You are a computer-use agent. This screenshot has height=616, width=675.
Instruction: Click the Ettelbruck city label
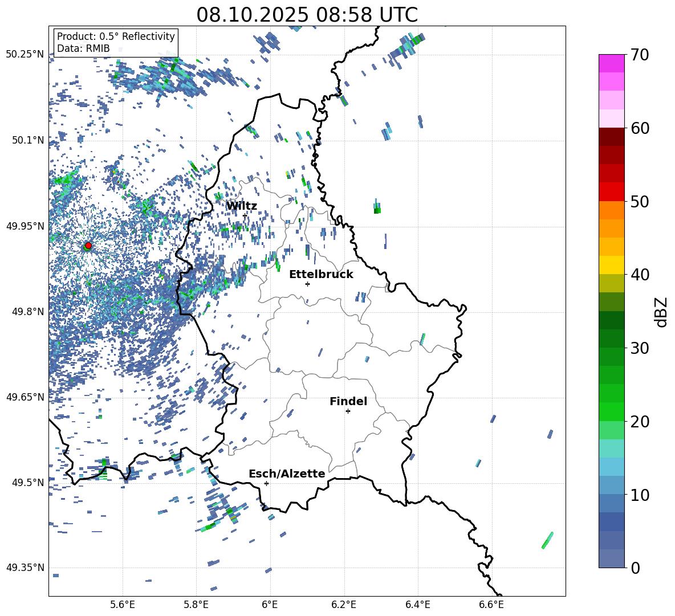[321, 275]
